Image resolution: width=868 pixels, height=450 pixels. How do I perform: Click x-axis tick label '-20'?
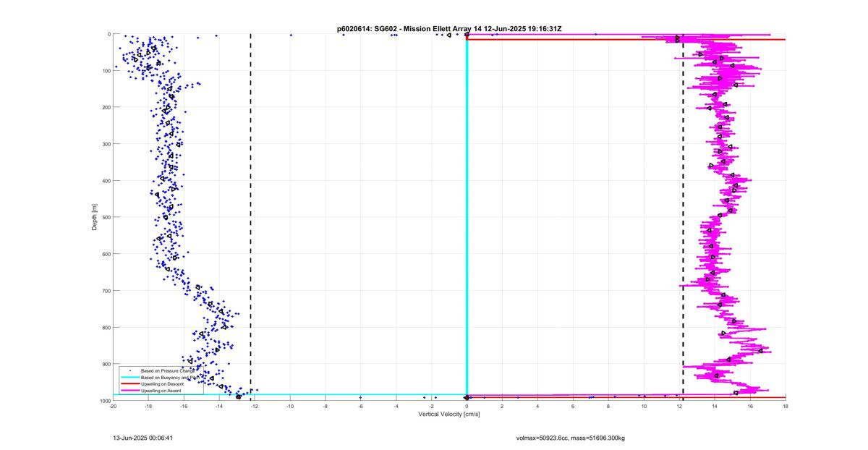[113, 406]
